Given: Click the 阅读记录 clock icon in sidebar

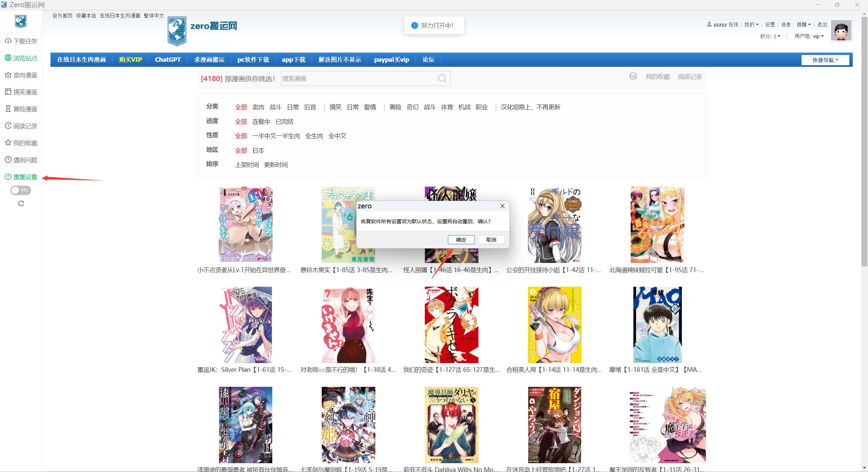Looking at the screenshot, I should (8, 126).
